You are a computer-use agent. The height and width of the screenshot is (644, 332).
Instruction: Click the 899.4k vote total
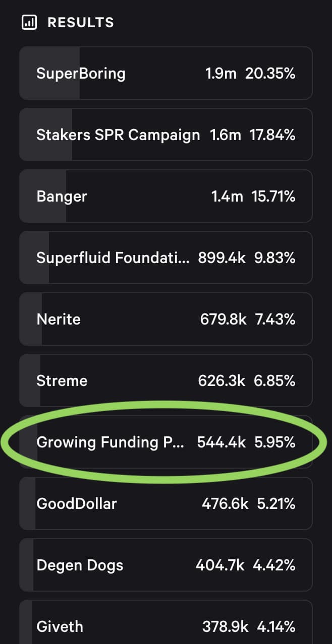pyautogui.click(x=222, y=258)
